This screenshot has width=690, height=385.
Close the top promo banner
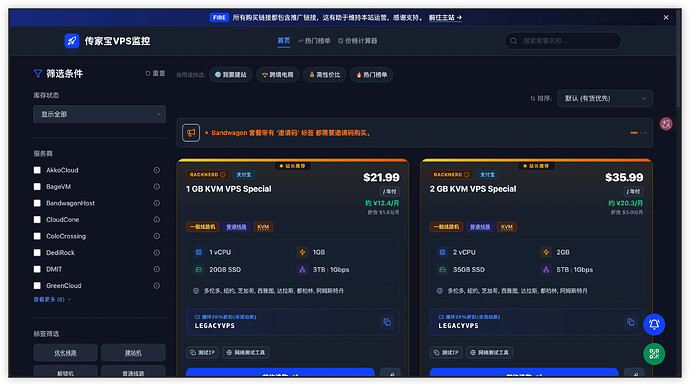pos(666,18)
